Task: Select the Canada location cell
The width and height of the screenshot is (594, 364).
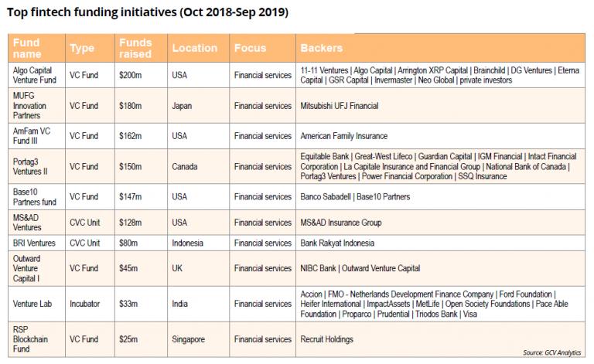Action: 186,166
